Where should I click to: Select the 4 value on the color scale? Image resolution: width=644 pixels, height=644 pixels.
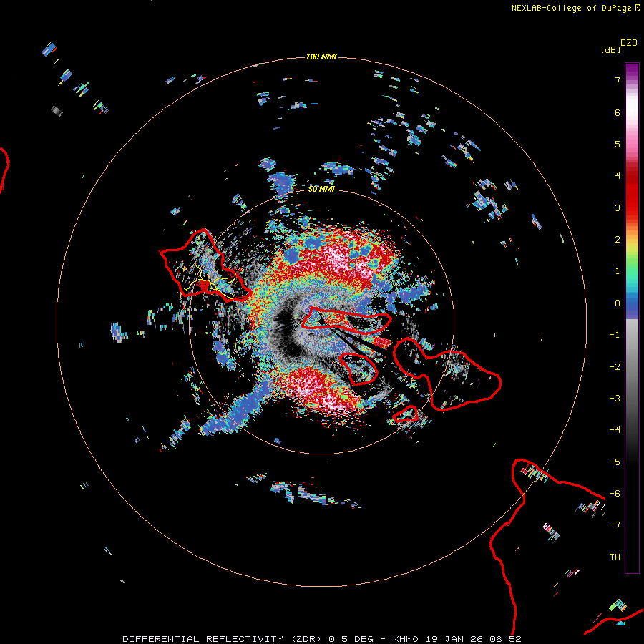pos(618,176)
